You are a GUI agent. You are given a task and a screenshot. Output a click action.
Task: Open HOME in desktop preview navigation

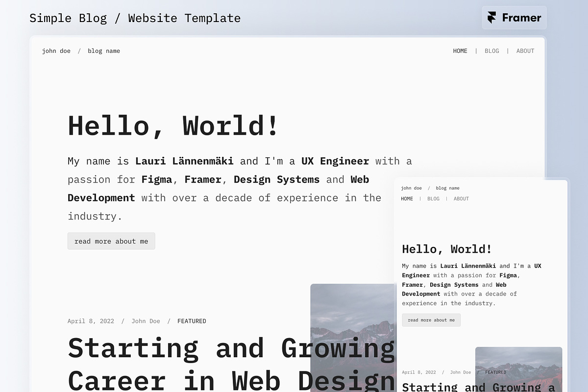[460, 51]
